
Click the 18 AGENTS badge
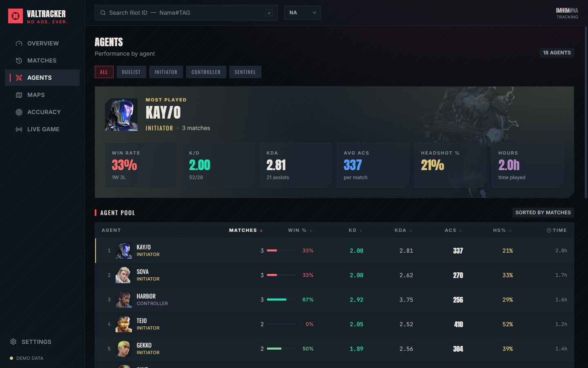click(557, 53)
